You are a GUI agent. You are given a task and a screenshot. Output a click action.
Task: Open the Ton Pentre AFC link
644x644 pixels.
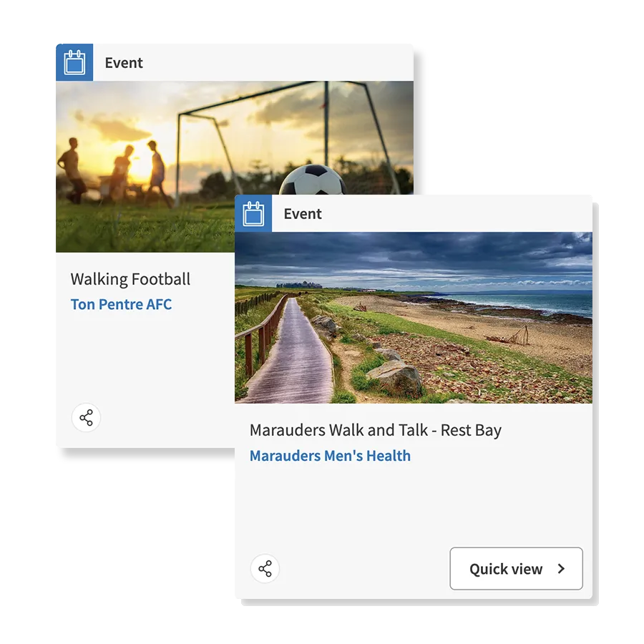tap(121, 304)
